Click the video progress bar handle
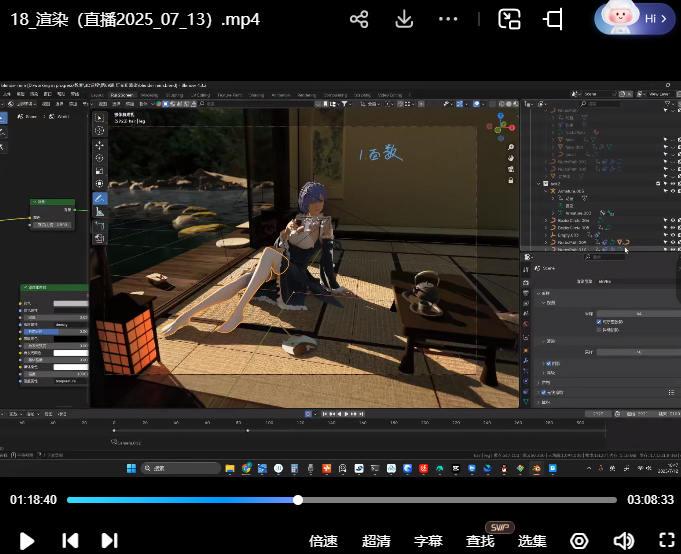The width and height of the screenshot is (681, 554). (298, 500)
